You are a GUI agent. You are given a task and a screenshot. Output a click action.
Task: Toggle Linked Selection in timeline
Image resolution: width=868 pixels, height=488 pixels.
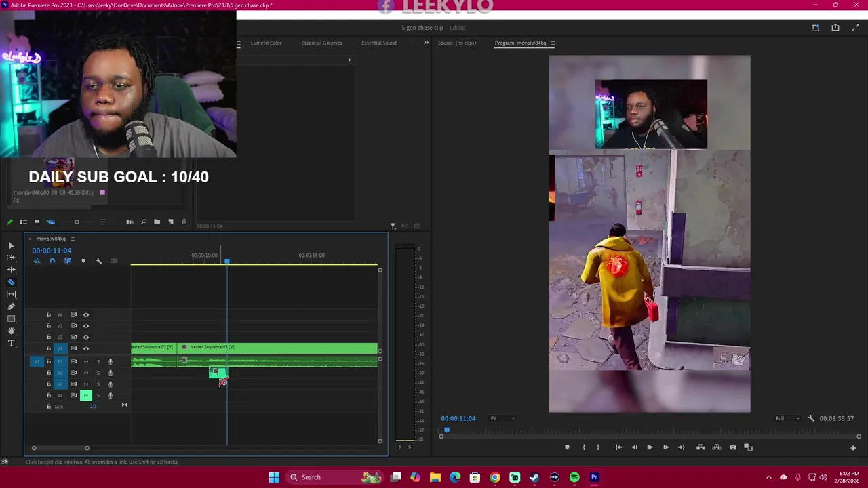pos(67,261)
